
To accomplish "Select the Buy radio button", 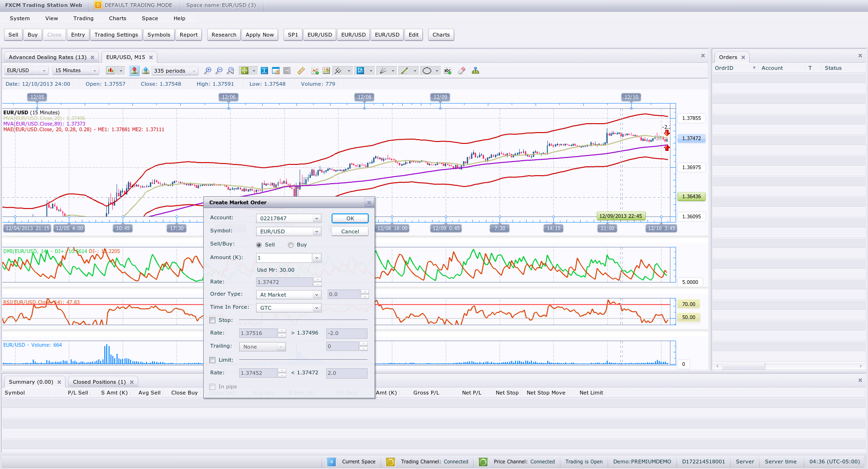I will click(291, 245).
